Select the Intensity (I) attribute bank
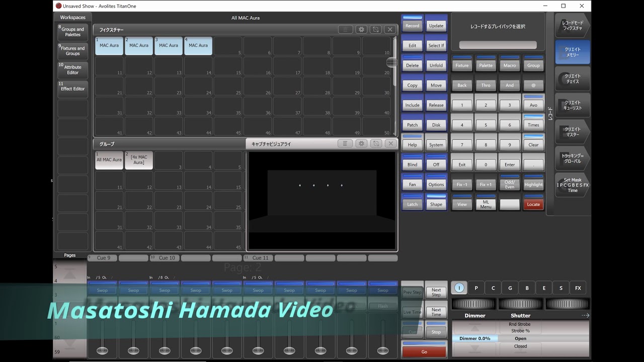 459,288
